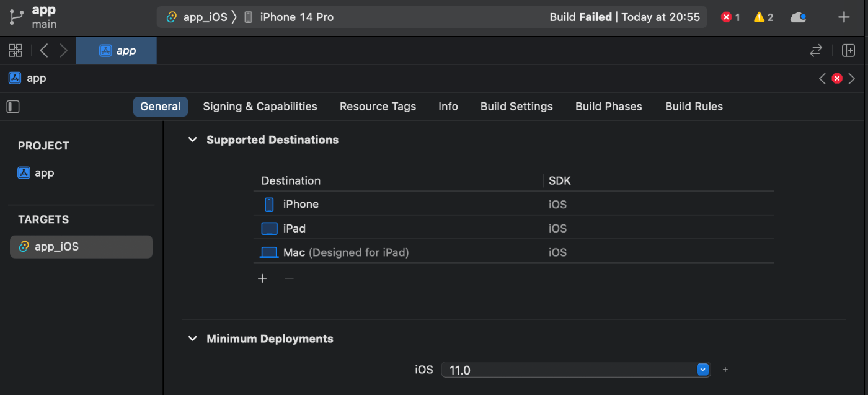Jump to next issue arrow

click(x=852, y=79)
